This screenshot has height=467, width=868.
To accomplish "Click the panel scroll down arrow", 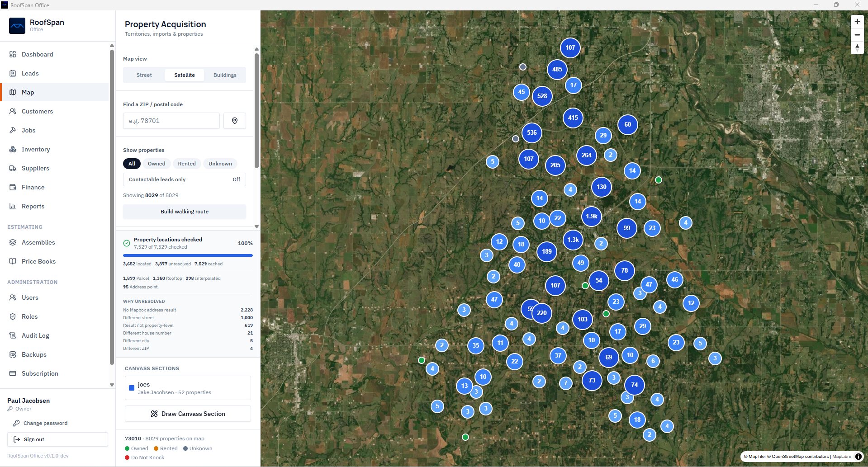I will (256, 226).
